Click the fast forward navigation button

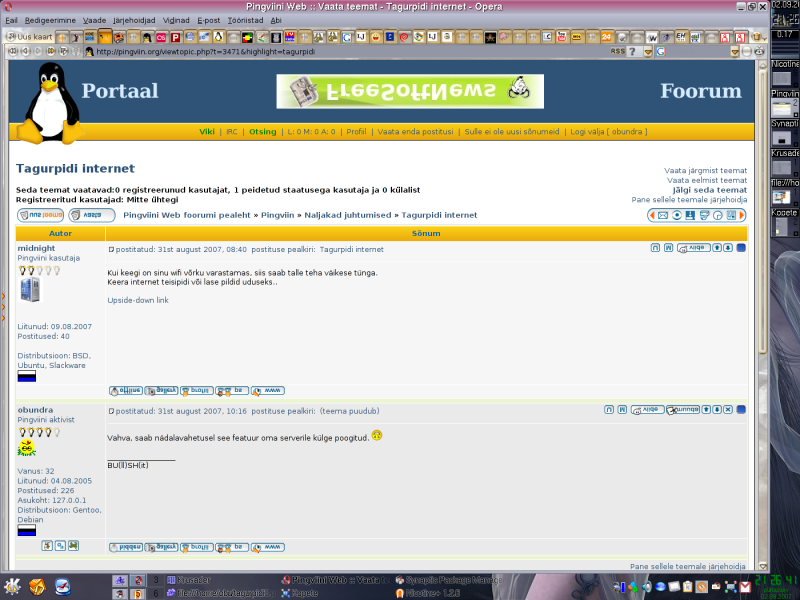[x=51, y=51]
